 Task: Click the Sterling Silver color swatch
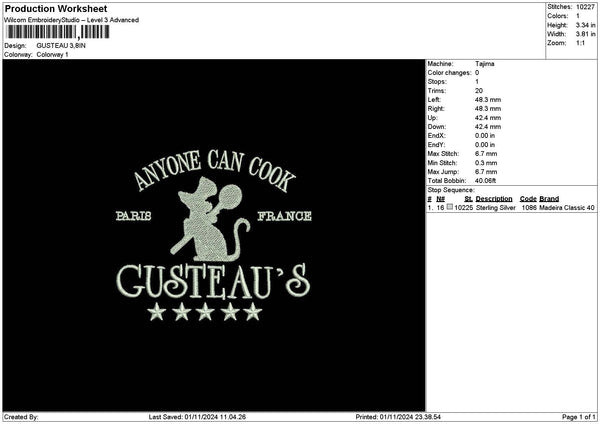[450, 207]
